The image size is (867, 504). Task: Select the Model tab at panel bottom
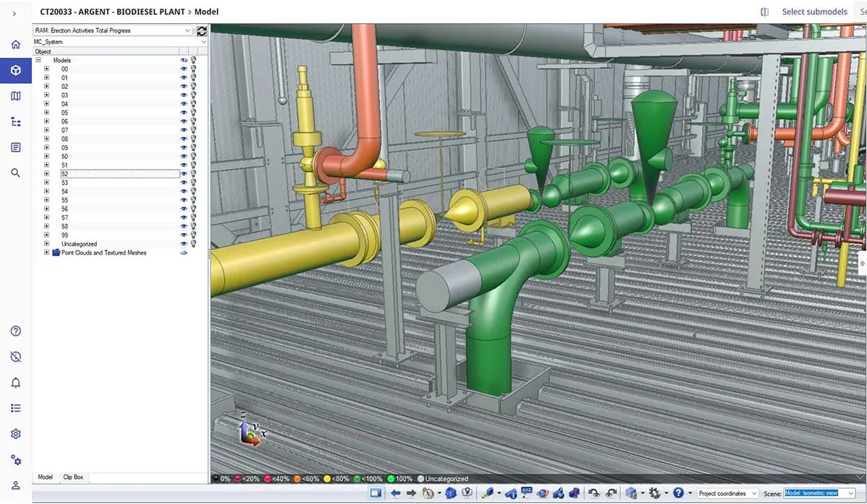[x=45, y=477]
